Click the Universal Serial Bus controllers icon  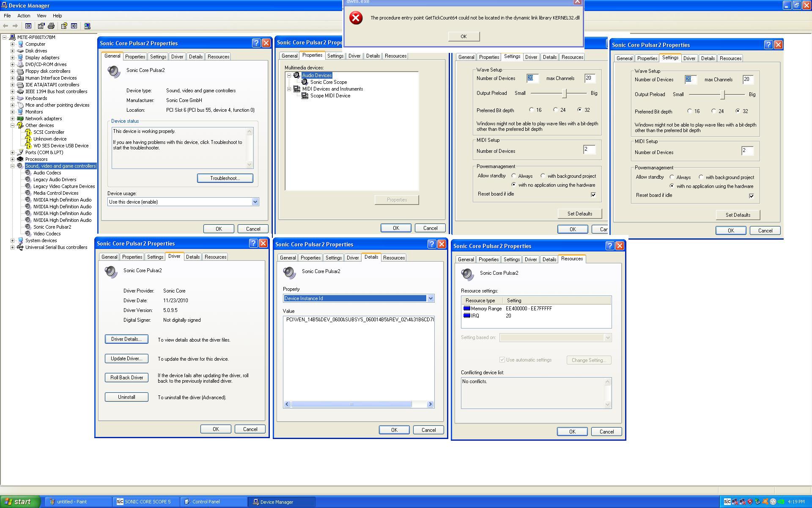(20, 247)
